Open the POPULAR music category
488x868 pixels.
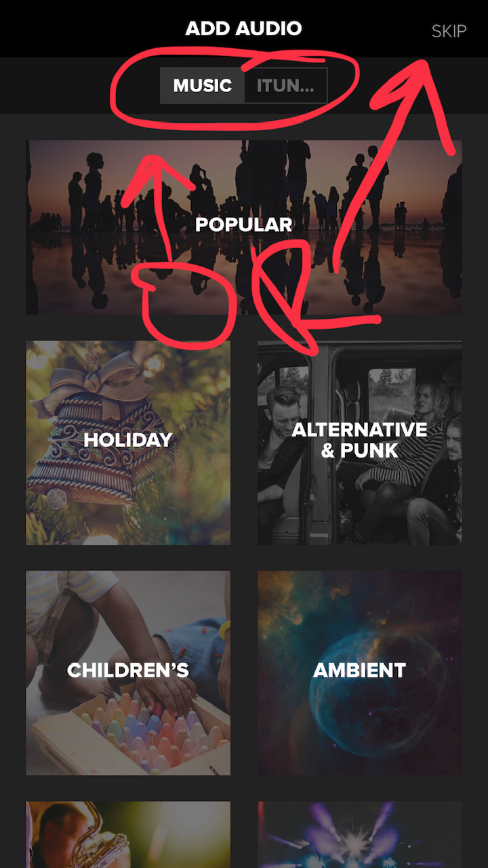coord(244,227)
